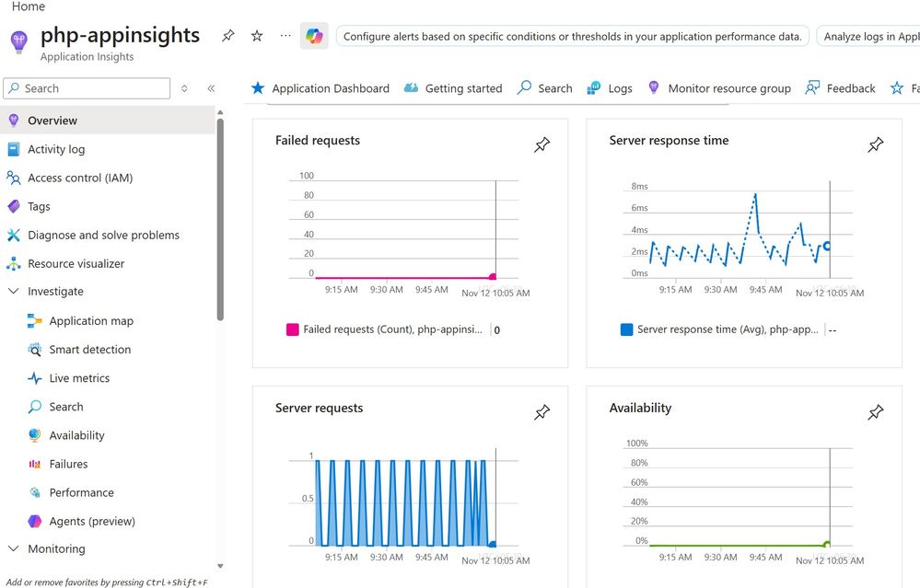Open Getting started from toolbar

point(453,88)
